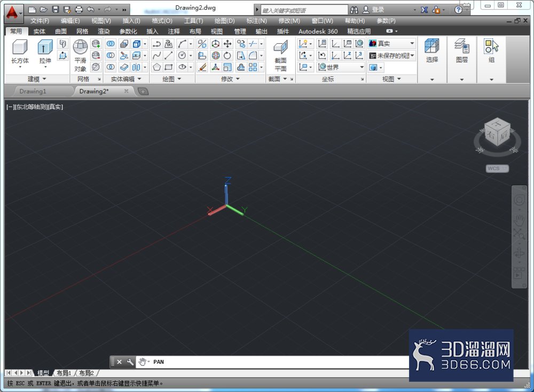The width and height of the screenshot is (534, 392).
Task: Switch to the 布局1 layout tab
Action: [64, 373]
